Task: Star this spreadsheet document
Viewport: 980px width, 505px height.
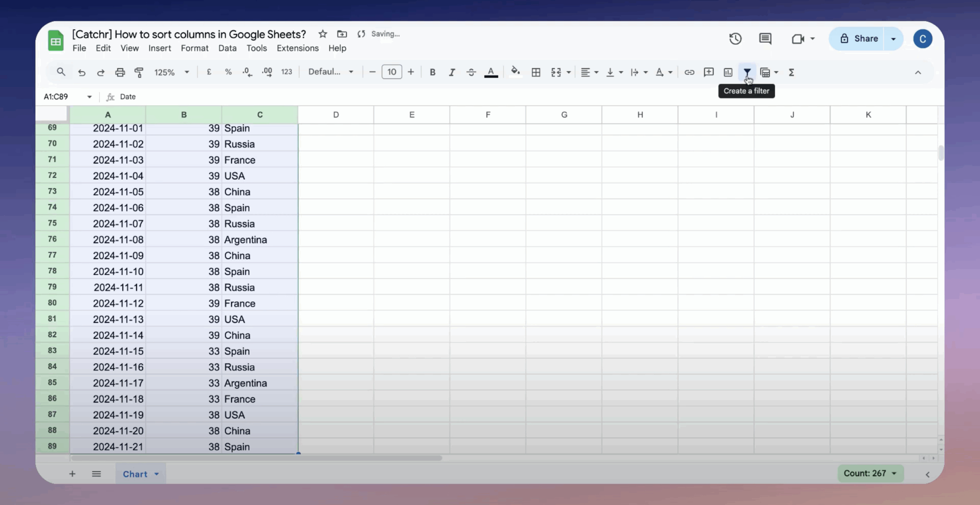Action: click(322, 34)
